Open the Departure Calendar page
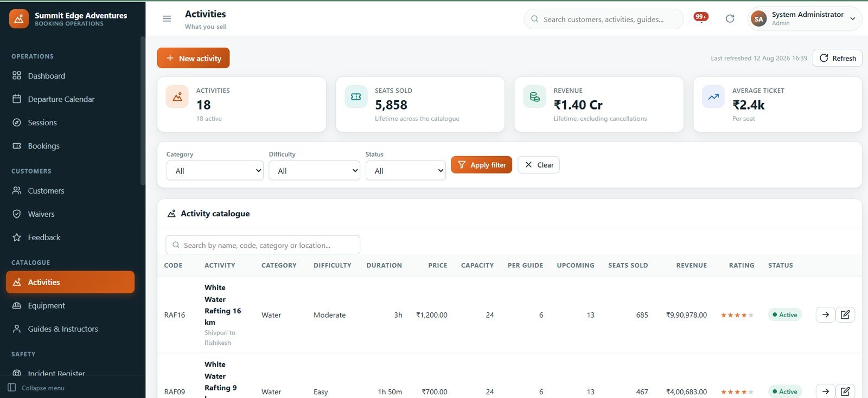868x398 pixels. pyautogui.click(x=70, y=99)
